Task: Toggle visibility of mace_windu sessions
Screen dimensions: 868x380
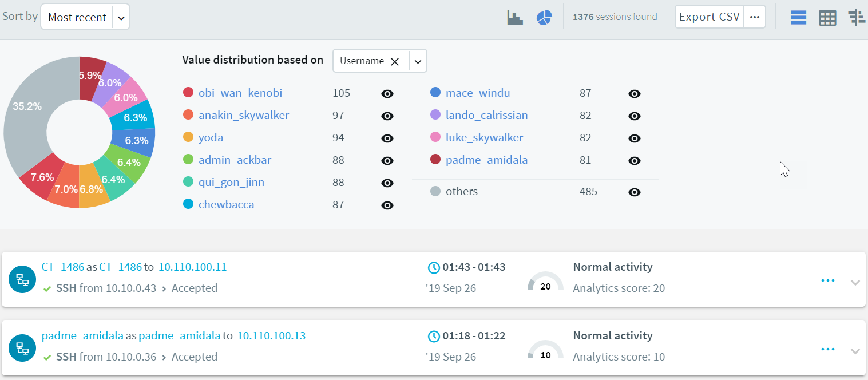Action: pyautogui.click(x=634, y=94)
